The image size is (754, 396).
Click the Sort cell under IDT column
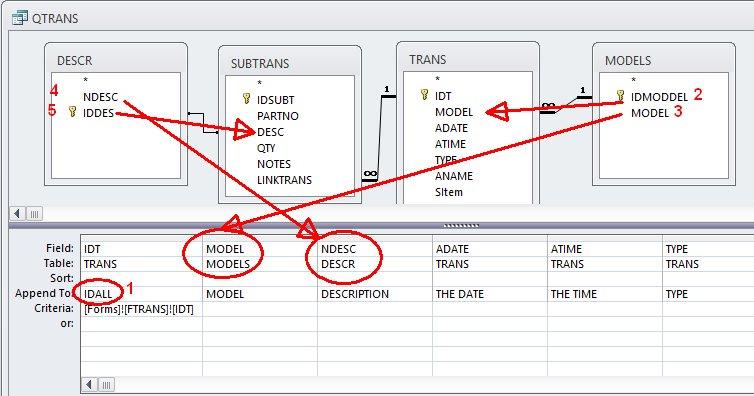coord(142,279)
